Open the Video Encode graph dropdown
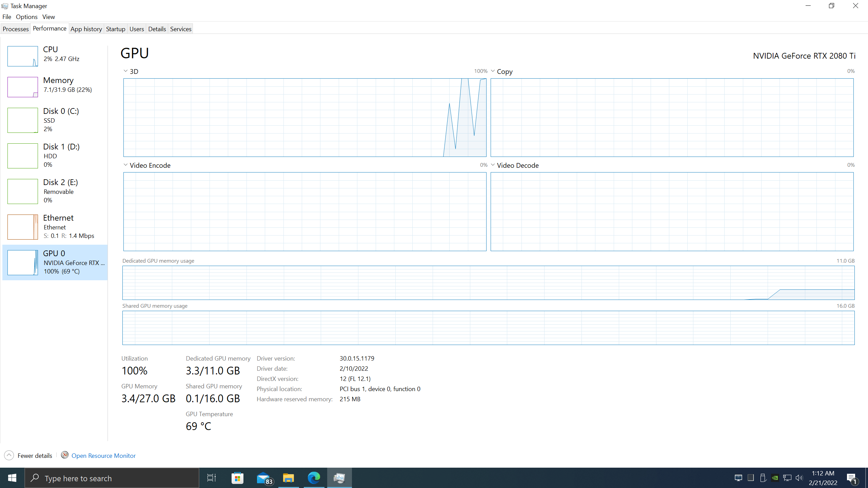 point(125,165)
